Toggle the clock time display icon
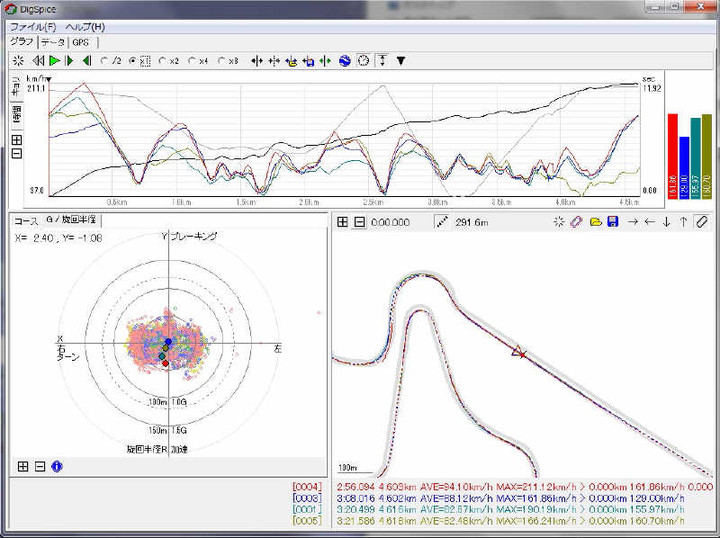The width and height of the screenshot is (720, 538). [363, 61]
